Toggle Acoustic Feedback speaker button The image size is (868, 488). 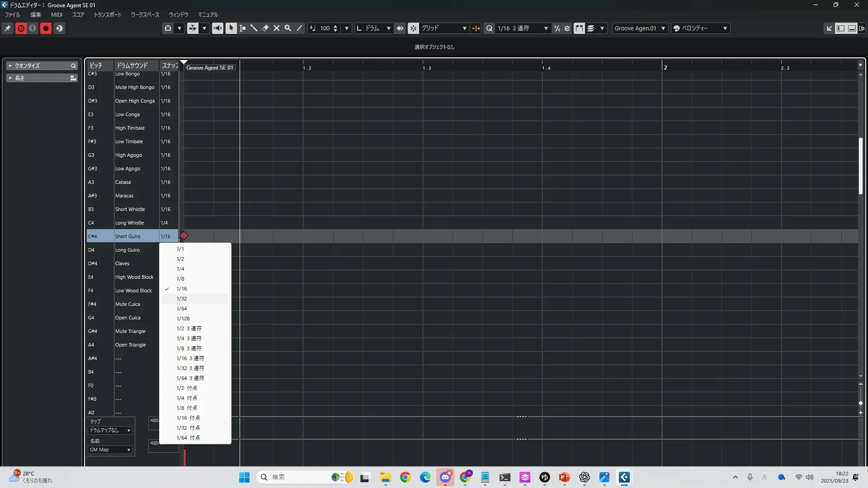coord(217,28)
